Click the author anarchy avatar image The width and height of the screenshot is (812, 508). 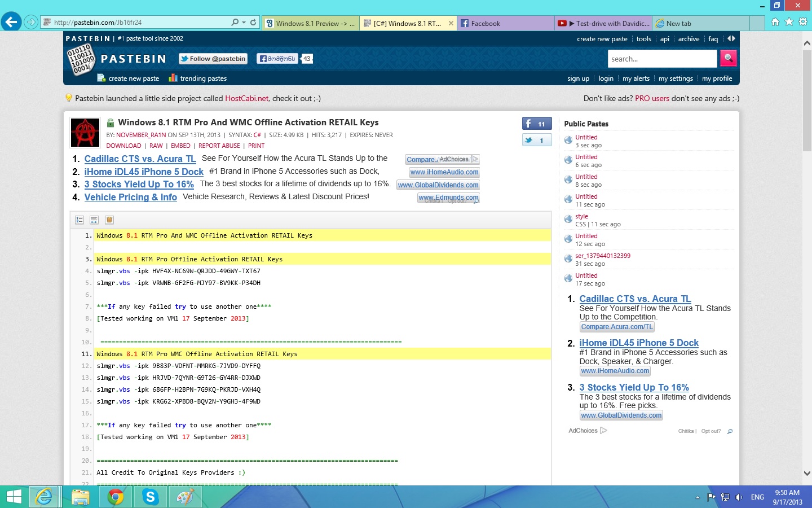pos(85,133)
